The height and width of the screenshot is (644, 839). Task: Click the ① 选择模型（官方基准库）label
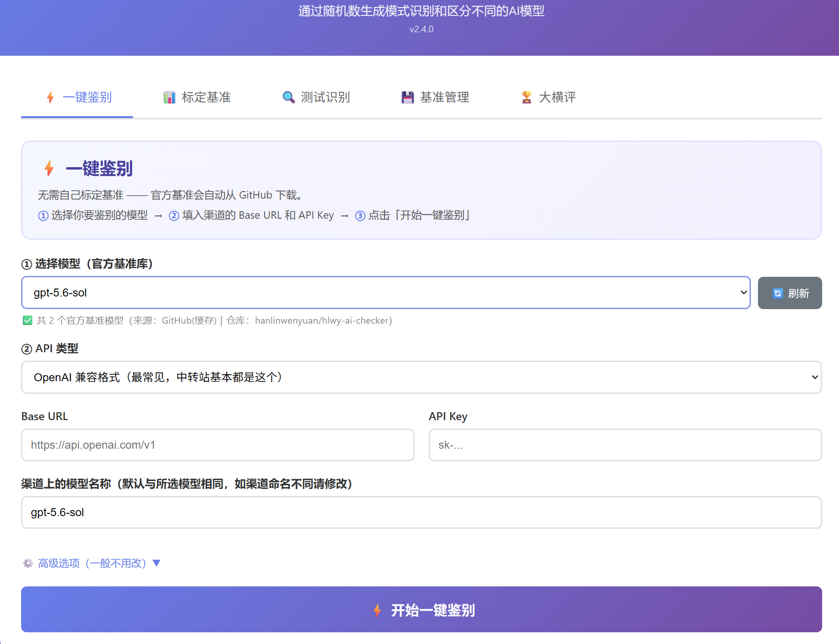point(88,264)
